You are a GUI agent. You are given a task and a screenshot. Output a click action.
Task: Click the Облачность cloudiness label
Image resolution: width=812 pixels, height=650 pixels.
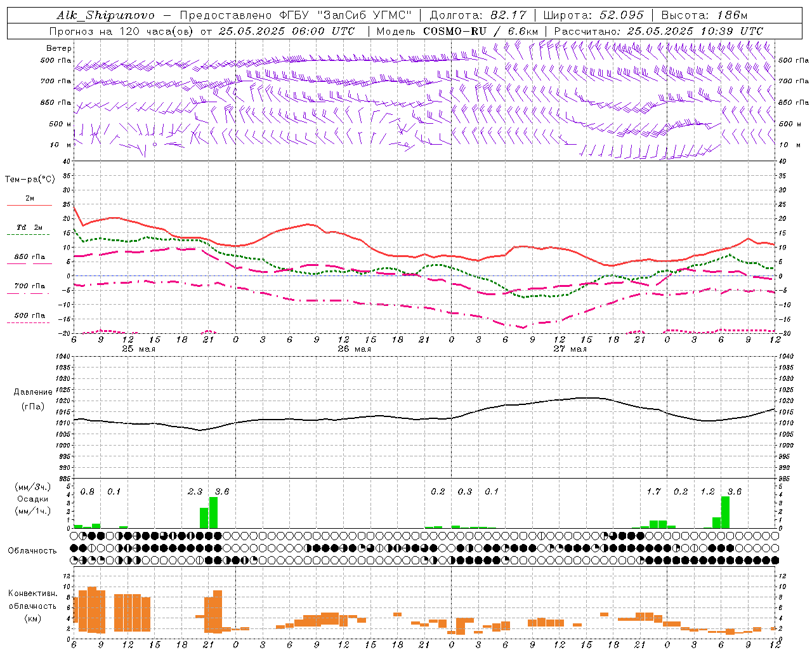tap(32, 550)
